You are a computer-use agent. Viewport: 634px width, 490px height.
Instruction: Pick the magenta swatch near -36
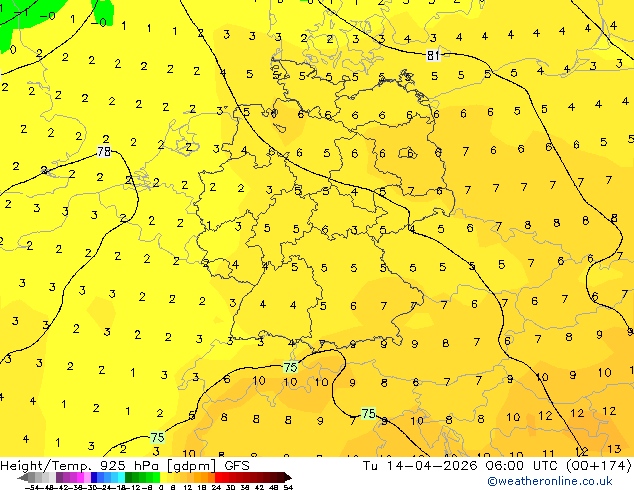click(x=80, y=478)
